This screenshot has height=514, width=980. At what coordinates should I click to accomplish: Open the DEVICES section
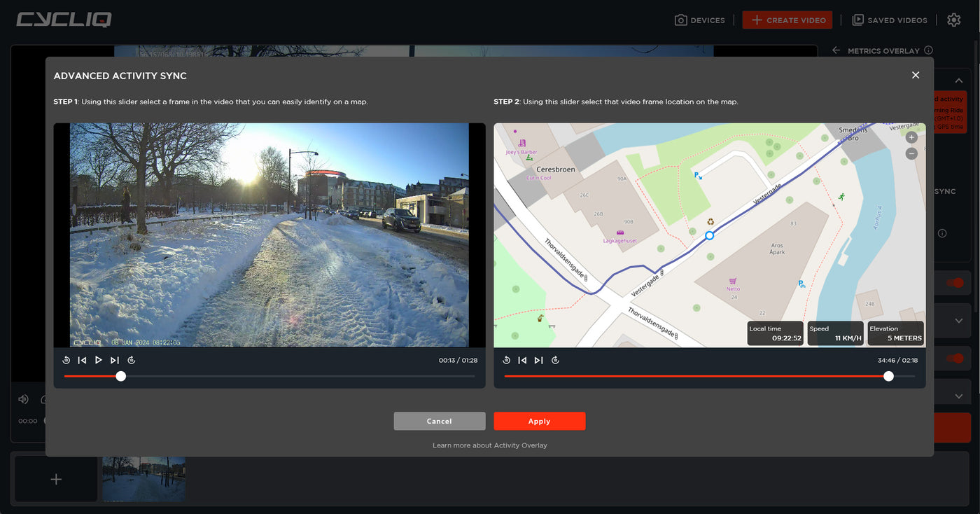pyautogui.click(x=700, y=20)
